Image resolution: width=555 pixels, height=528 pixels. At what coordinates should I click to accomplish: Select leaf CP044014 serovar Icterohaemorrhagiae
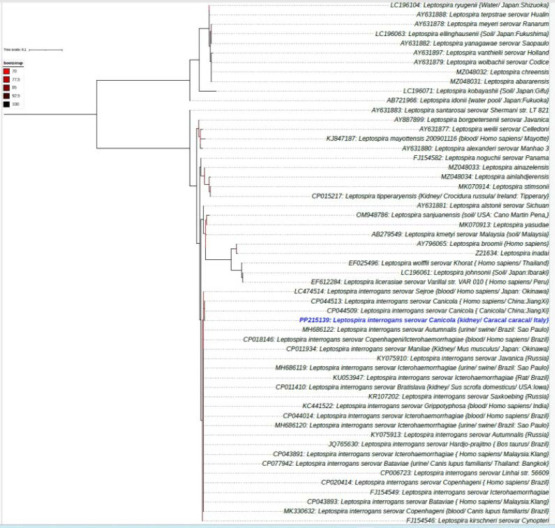(416, 416)
